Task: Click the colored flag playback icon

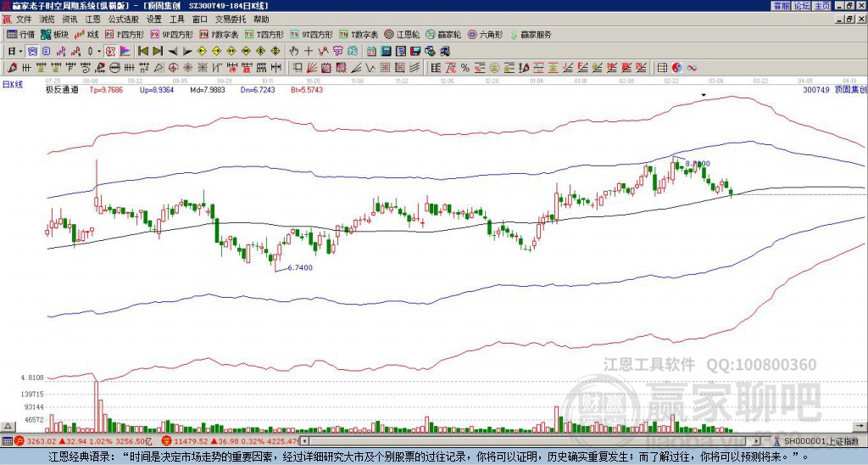Action: (x=125, y=52)
